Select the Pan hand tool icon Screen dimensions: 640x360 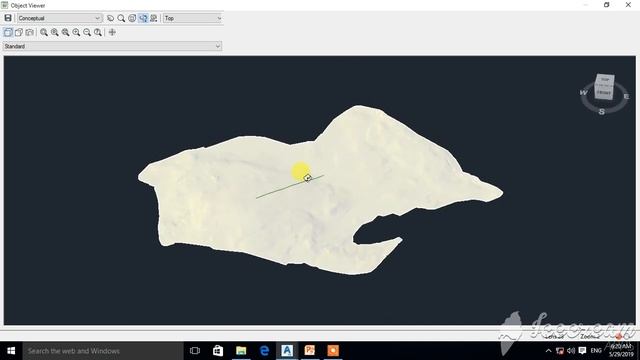tap(111, 18)
